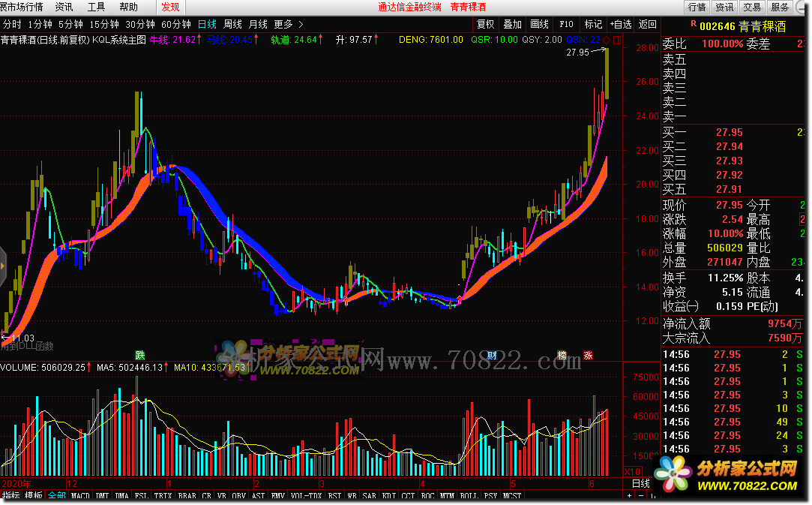Select the 1分钟 period
The width and height of the screenshot is (812, 505).
pyautogui.click(x=40, y=24)
